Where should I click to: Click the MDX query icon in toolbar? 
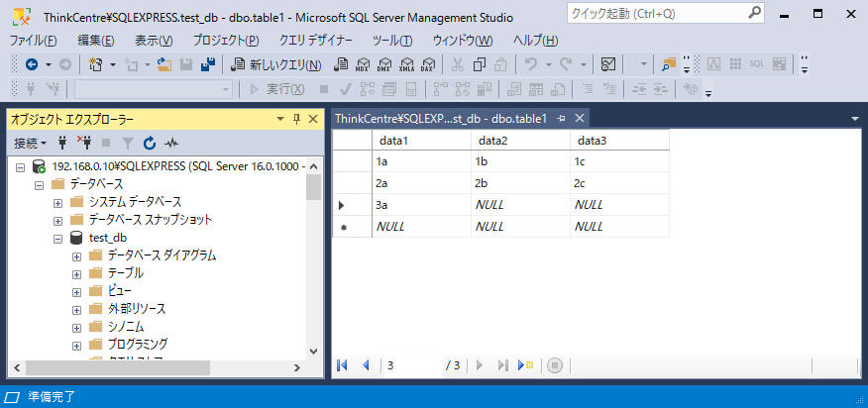click(363, 64)
